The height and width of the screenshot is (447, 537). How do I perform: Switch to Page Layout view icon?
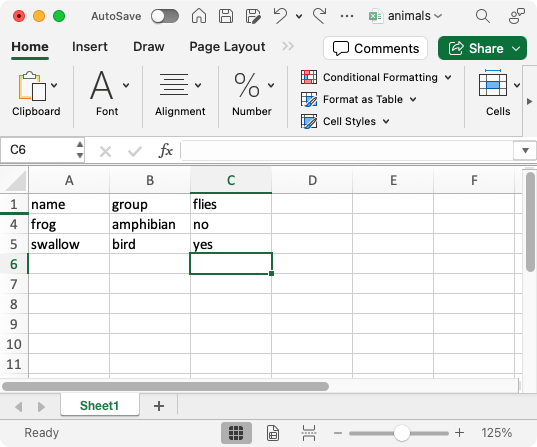click(273, 433)
